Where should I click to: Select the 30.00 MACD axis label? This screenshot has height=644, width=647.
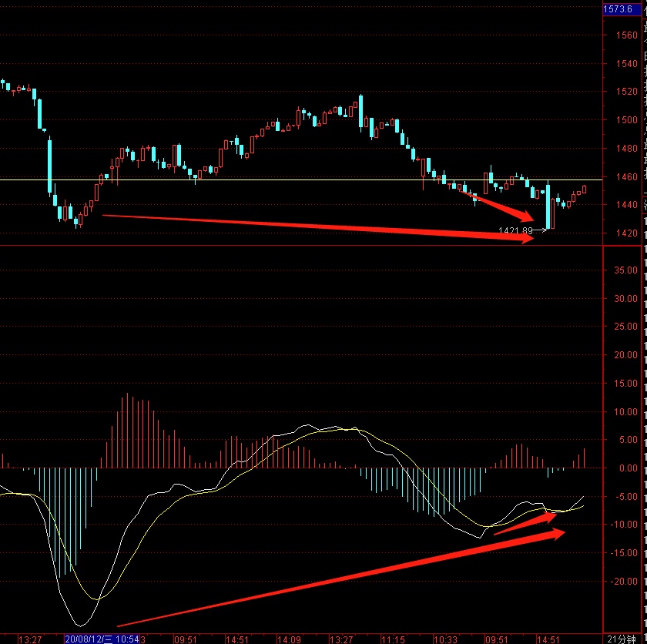[x=626, y=299]
